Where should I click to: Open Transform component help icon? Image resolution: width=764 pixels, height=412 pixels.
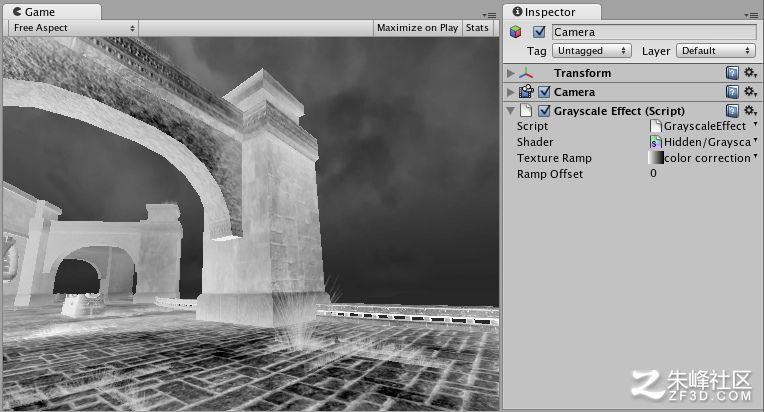tap(732, 73)
